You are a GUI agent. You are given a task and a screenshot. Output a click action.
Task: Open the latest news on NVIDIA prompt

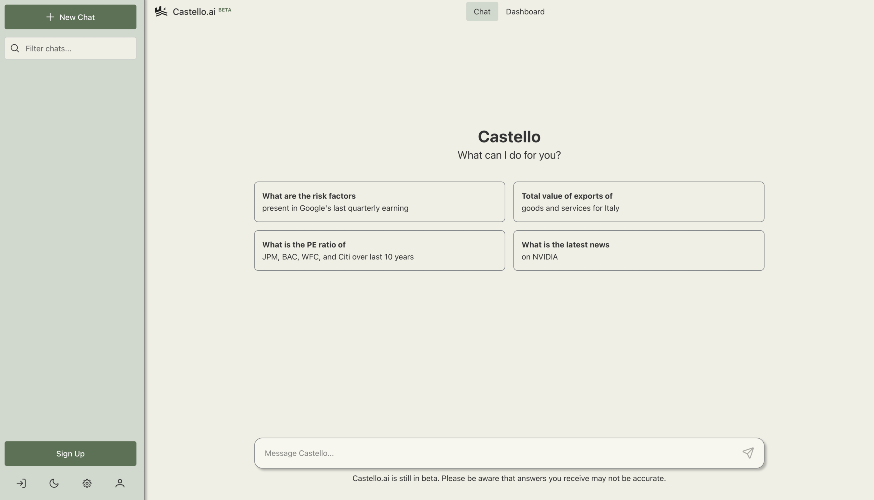[638, 250]
